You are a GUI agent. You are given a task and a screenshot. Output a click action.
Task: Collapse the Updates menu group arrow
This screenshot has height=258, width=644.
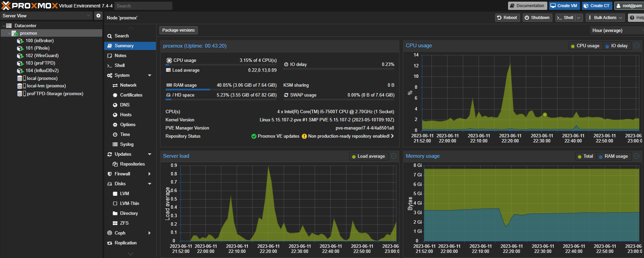(150, 154)
